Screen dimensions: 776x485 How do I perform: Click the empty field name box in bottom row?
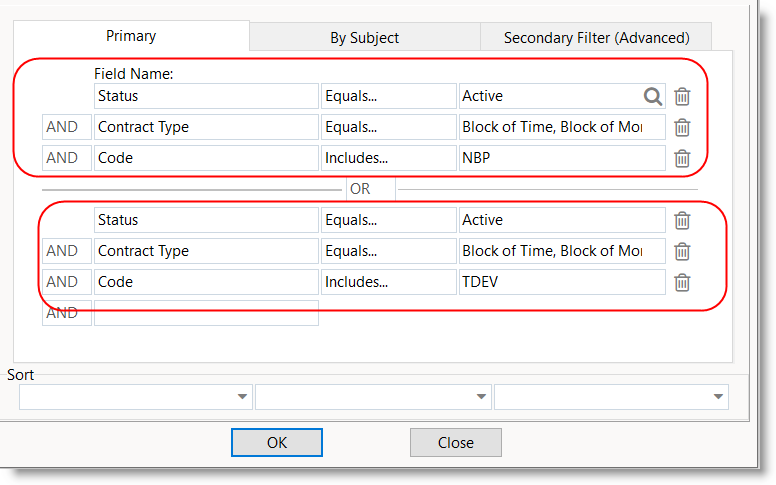[x=206, y=313]
